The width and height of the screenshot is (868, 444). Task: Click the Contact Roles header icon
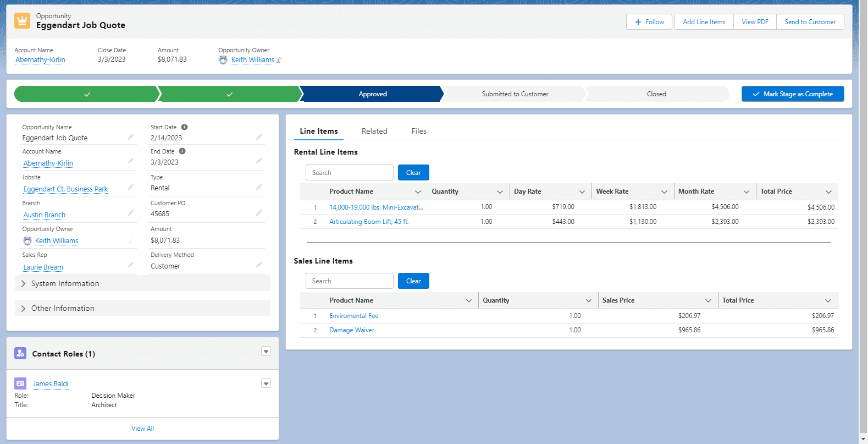(20, 353)
